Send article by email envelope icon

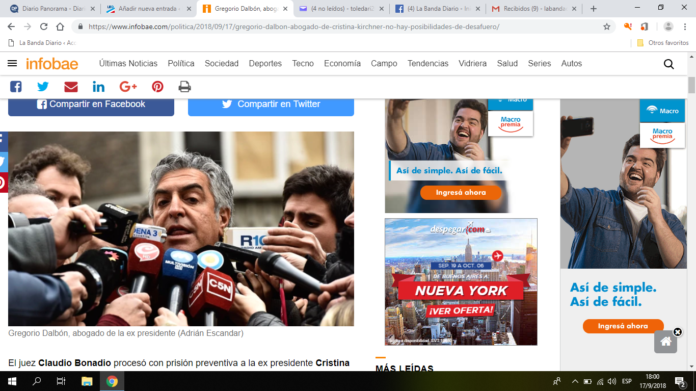71,87
